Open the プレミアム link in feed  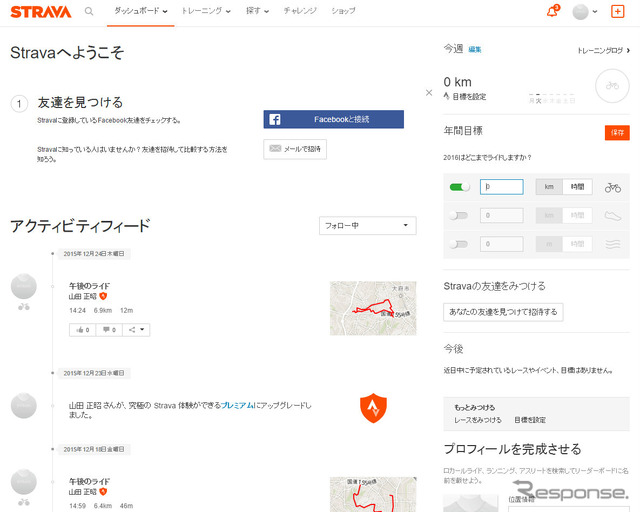pos(237,405)
